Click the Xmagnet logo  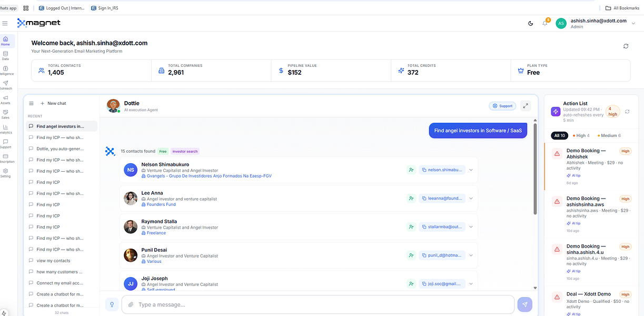tap(39, 23)
